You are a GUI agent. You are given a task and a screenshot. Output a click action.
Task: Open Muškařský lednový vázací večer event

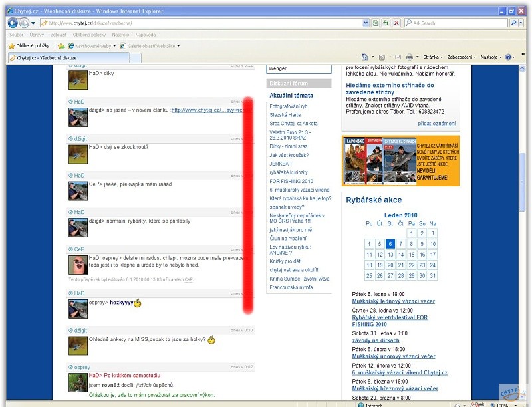(393, 301)
